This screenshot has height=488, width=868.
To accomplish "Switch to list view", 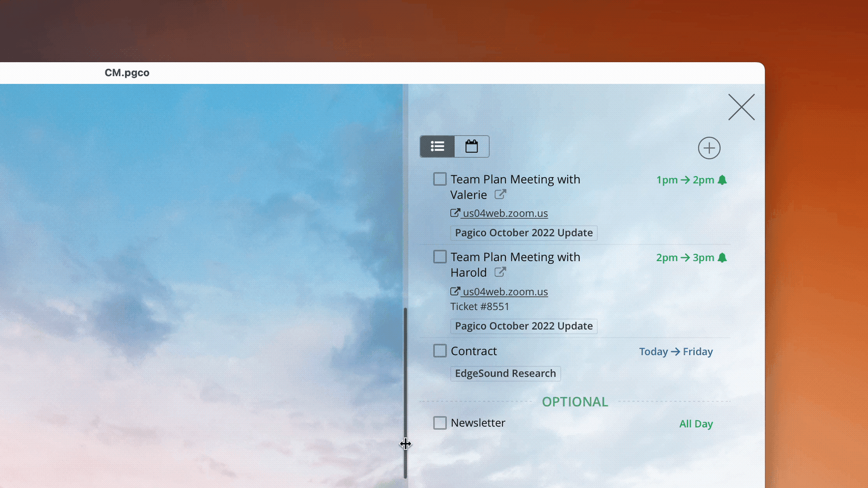I will pos(437,147).
